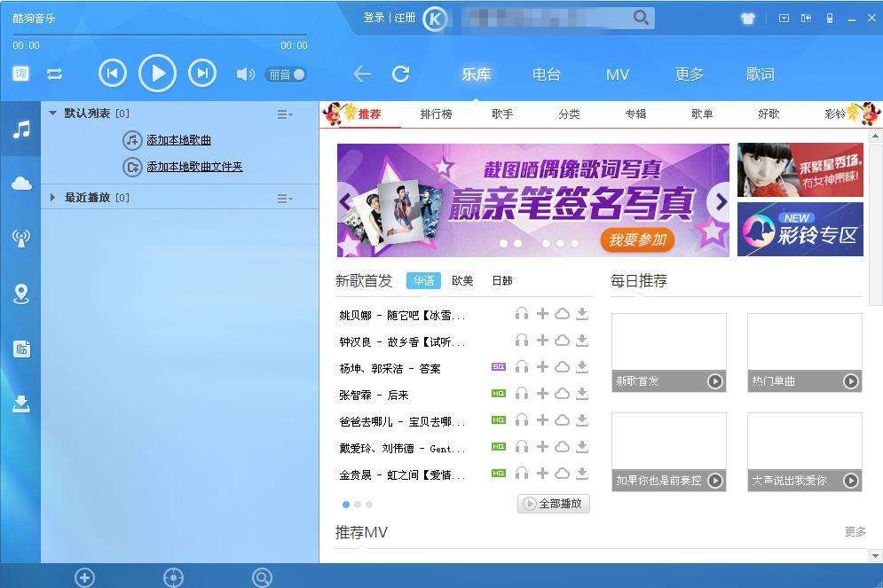Image resolution: width=883 pixels, height=588 pixels.
Task: Play 大声说出我爱你 recommendation
Action: [851, 481]
